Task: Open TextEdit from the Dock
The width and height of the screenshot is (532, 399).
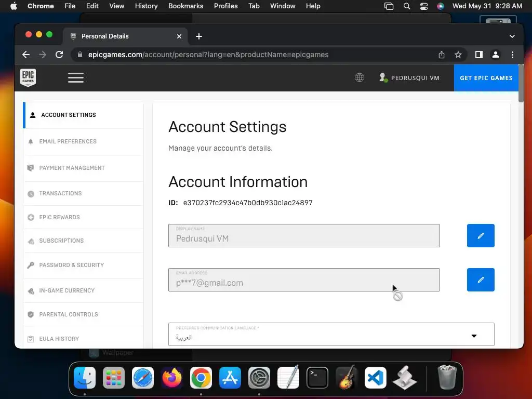Action: click(288, 377)
